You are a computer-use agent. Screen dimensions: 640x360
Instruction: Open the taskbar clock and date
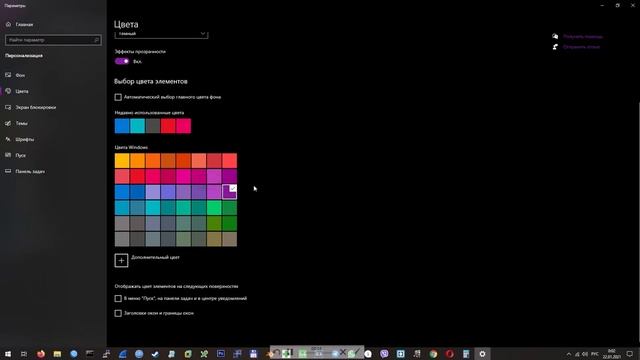pos(611,354)
